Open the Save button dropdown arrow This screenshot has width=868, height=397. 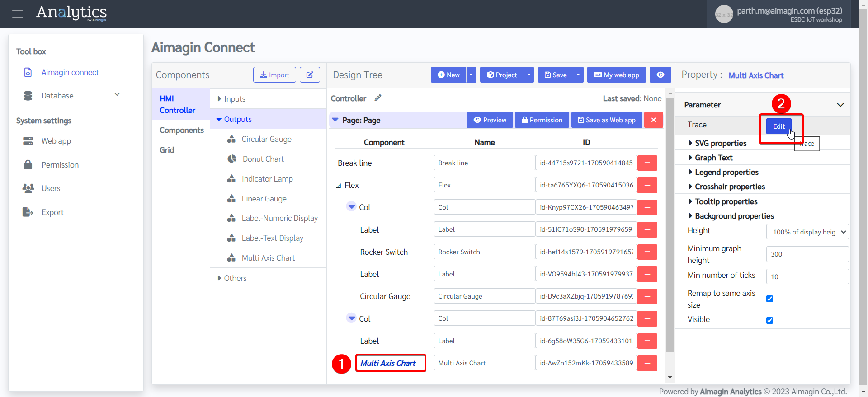[x=578, y=75]
